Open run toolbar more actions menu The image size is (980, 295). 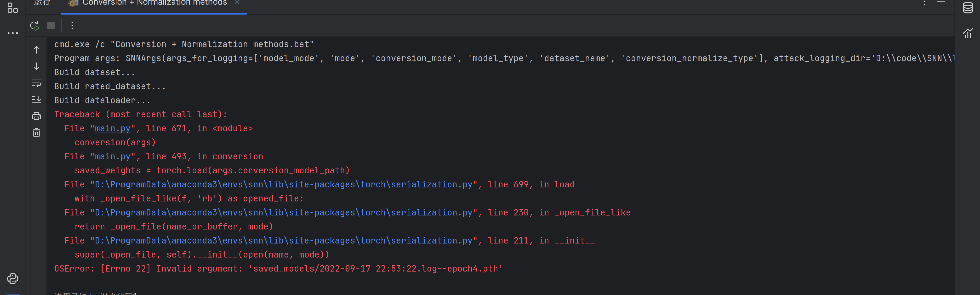pyautogui.click(x=72, y=25)
